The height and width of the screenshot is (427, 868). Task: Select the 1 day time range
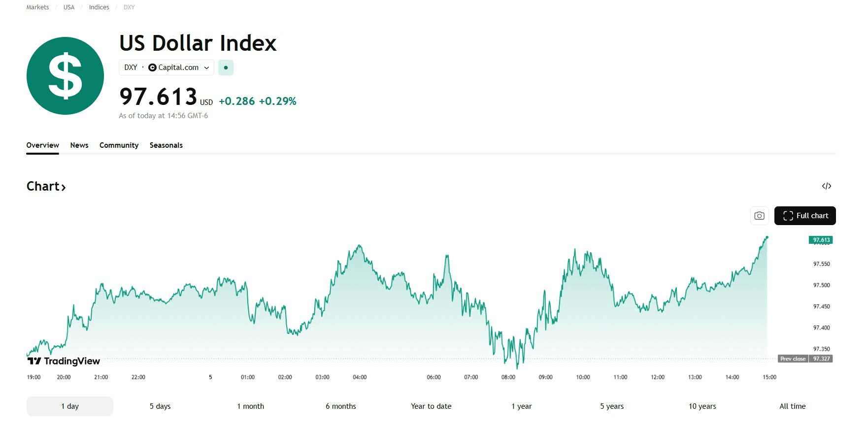70,406
